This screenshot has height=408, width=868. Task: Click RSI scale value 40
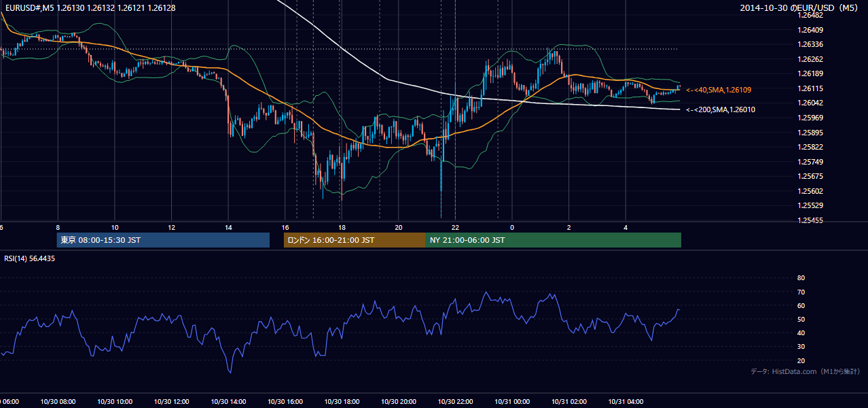coord(801,333)
